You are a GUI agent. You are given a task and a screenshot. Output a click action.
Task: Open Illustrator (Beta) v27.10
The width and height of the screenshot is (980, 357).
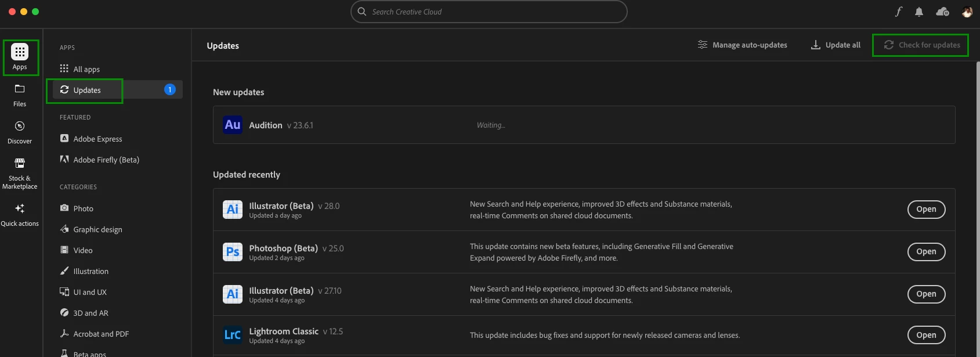(x=926, y=294)
